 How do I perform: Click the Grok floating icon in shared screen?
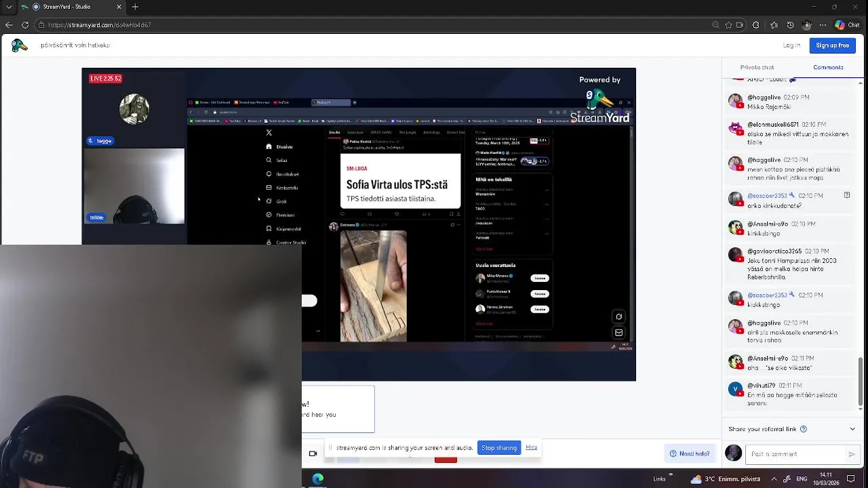pos(618,317)
